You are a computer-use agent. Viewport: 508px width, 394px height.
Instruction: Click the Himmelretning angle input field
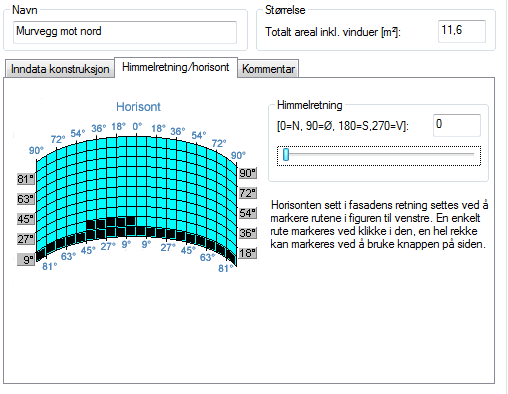(457, 125)
